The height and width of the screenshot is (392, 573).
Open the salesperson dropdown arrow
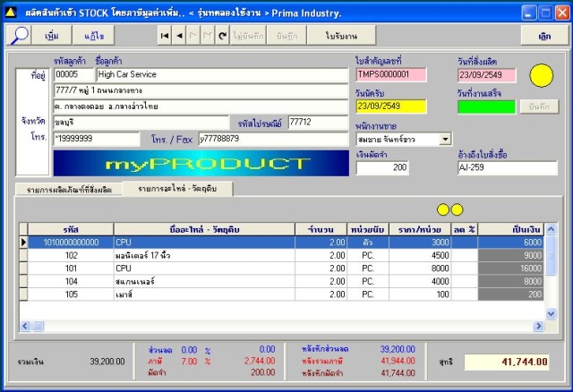click(x=445, y=140)
